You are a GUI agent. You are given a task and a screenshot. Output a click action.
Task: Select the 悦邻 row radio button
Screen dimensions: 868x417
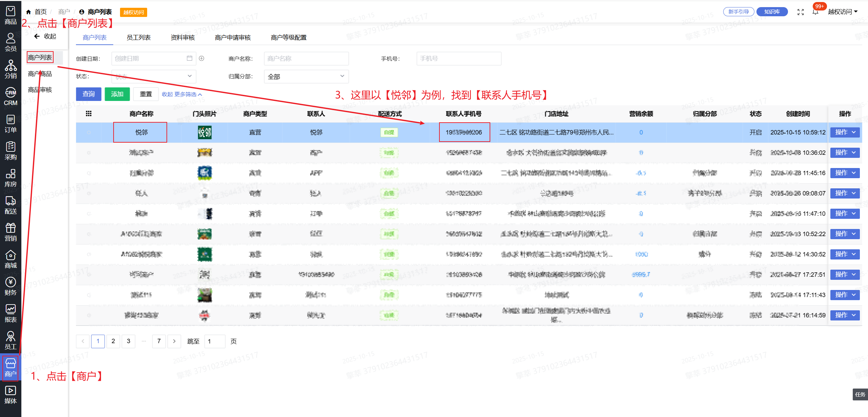(x=89, y=132)
